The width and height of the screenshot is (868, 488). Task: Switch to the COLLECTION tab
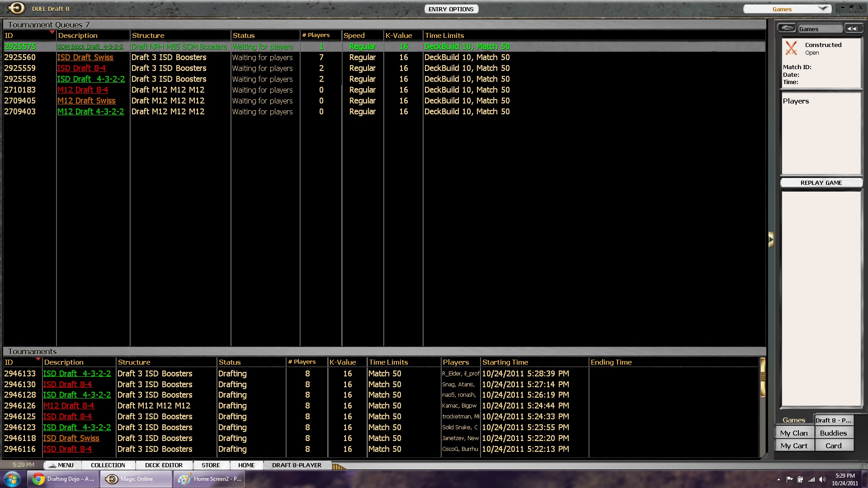coord(108,465)
